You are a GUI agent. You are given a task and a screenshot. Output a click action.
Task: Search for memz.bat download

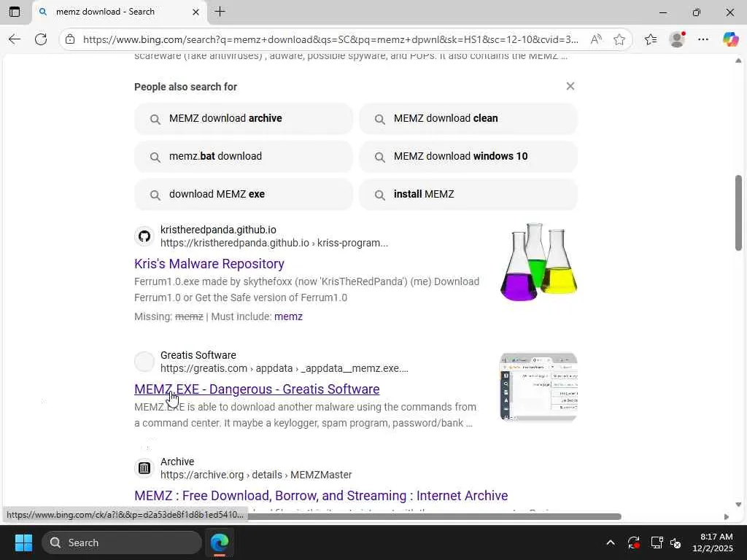point(244,156)
